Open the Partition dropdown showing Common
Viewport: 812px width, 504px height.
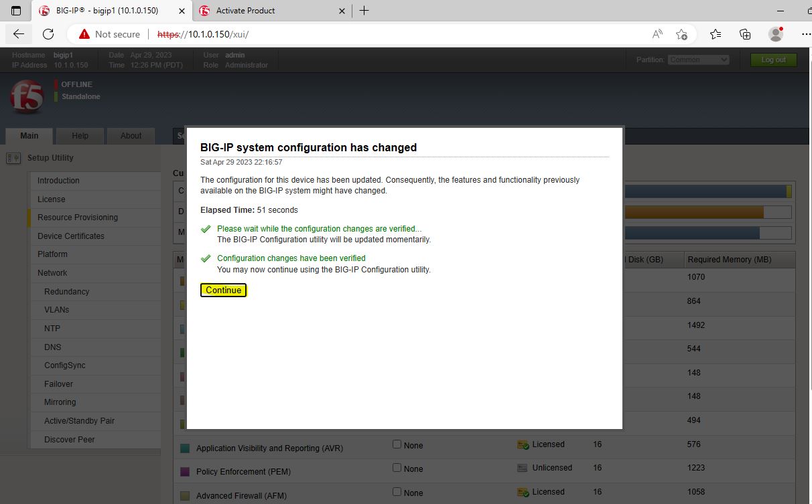(698, 60)
